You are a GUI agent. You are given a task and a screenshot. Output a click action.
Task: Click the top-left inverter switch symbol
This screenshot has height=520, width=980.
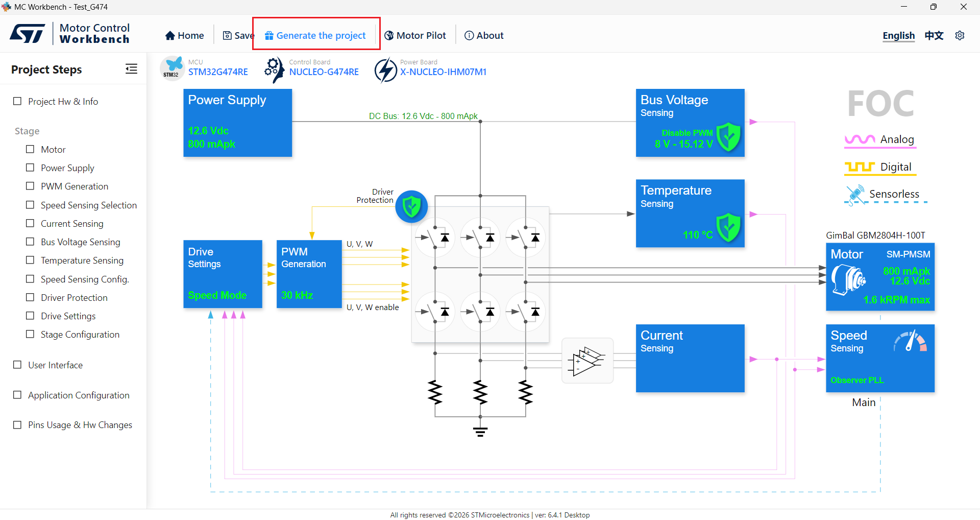coord(435,238)
